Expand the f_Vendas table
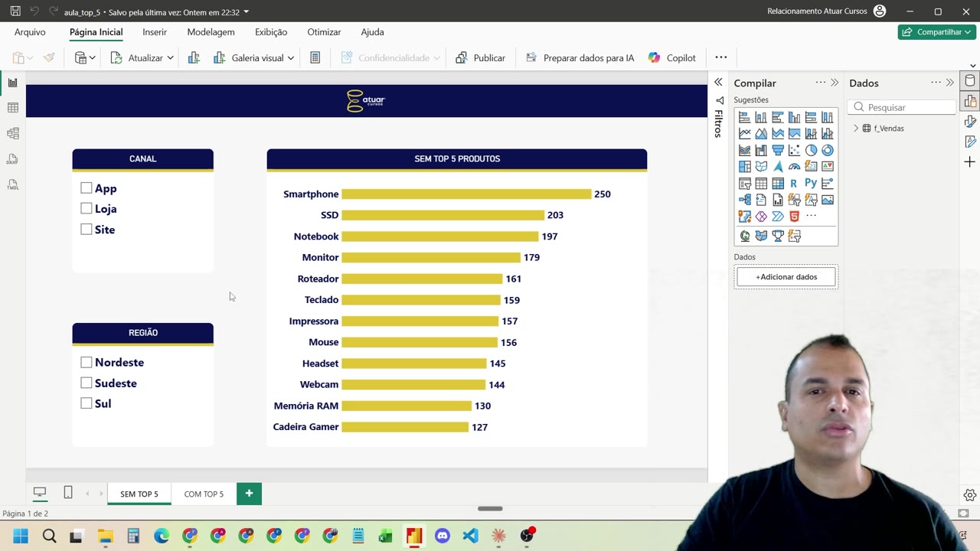980x551 pixels. (856, 129)
